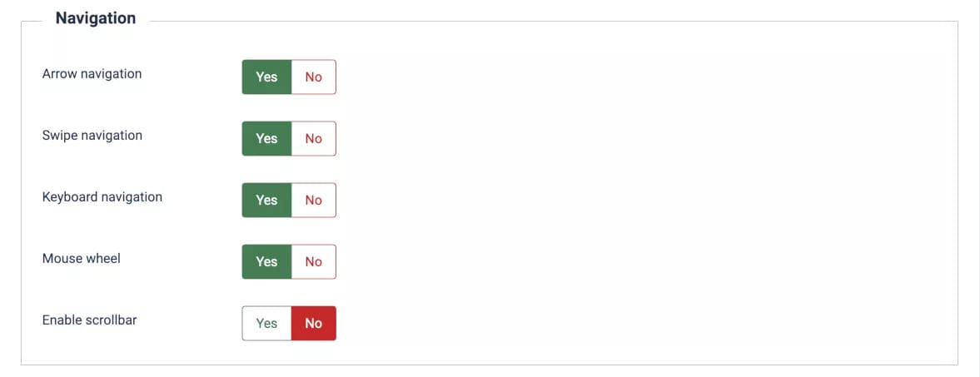
Task: Click the Arrow navigation label
Action: (92, 74)
